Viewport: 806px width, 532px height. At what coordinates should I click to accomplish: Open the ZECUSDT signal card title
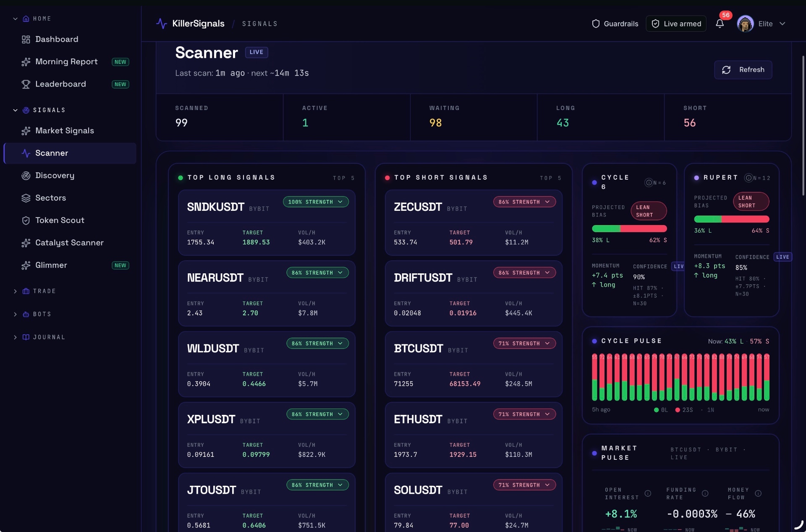click(418, 207)
